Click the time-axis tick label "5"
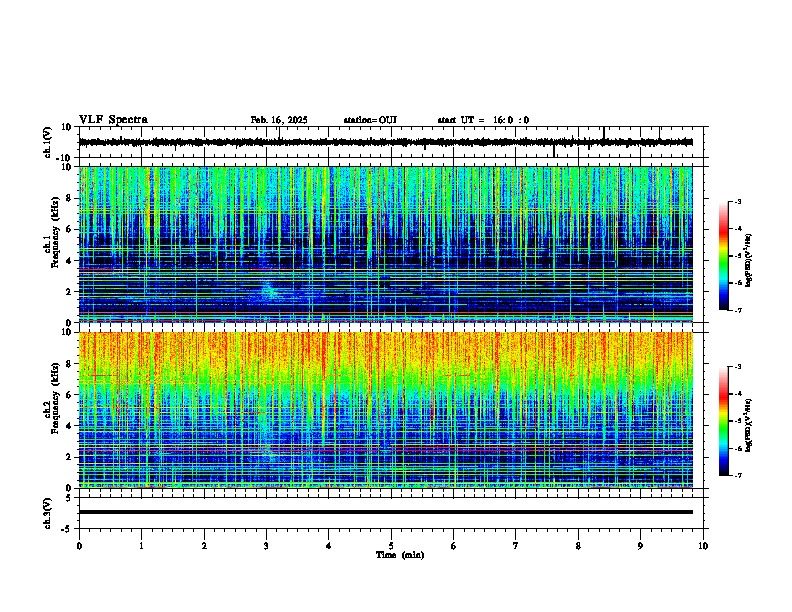 [391, 546]
